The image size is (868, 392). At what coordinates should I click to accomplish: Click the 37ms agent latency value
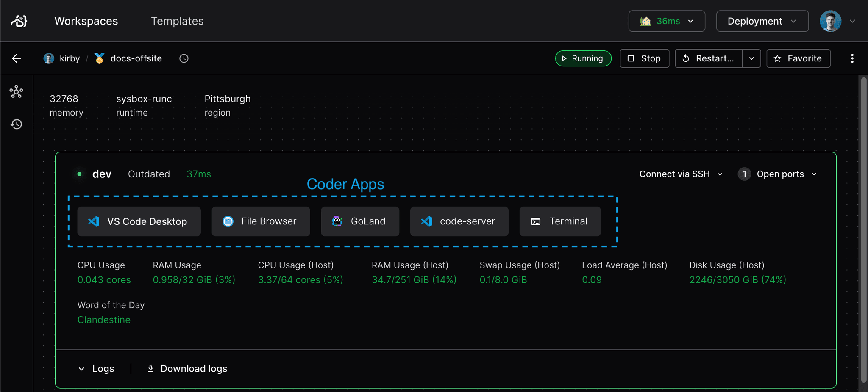199,174
